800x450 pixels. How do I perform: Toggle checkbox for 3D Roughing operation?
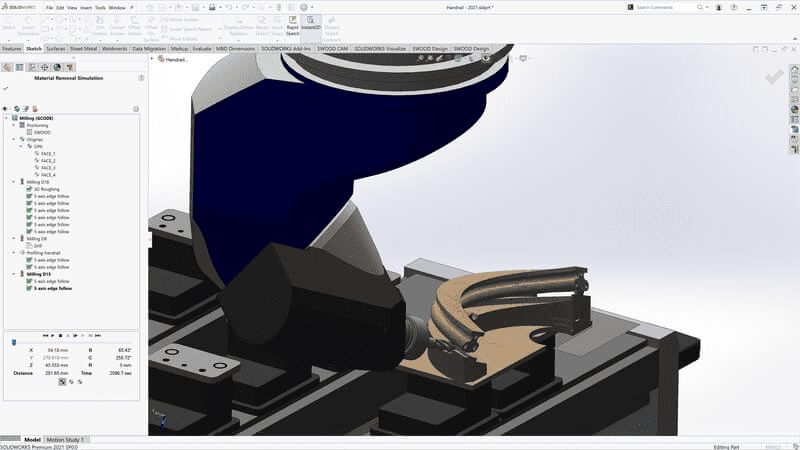[x=30, y=189]
